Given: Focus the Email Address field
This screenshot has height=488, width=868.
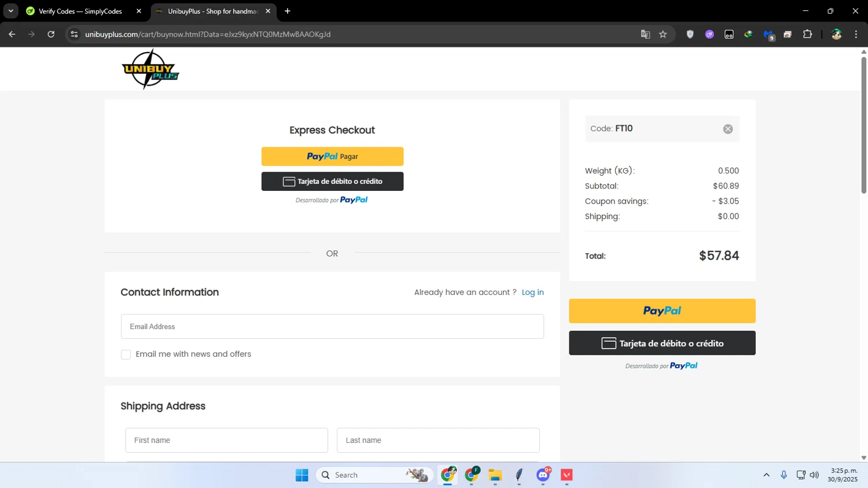Looking at the screenshot, I should [x=332, y=326].
